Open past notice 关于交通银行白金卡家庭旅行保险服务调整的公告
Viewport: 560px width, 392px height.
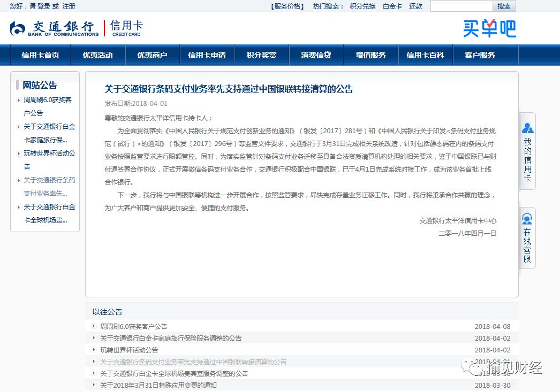tap(171, 338)
